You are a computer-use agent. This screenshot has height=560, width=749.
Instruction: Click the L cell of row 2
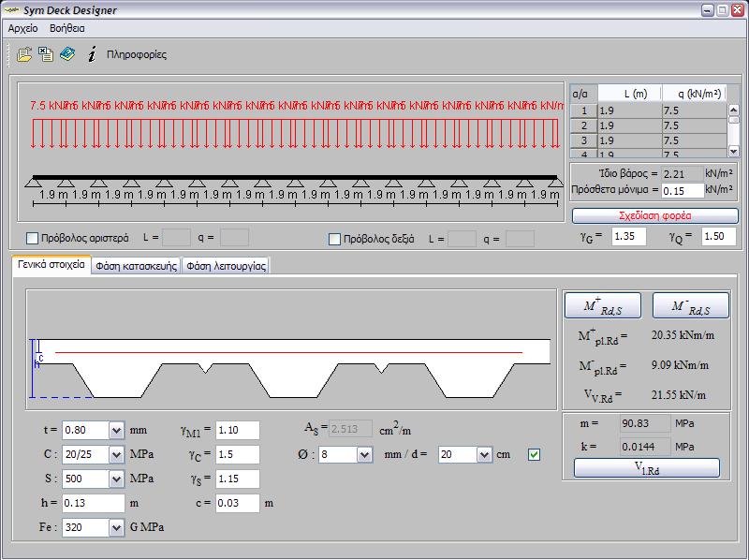coord(629,125)
